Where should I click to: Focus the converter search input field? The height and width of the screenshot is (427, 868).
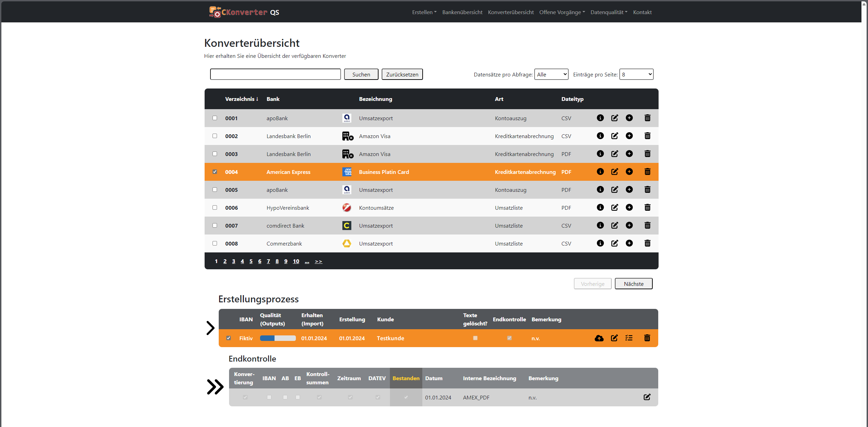pyautogui.click(x=275, y=74)
